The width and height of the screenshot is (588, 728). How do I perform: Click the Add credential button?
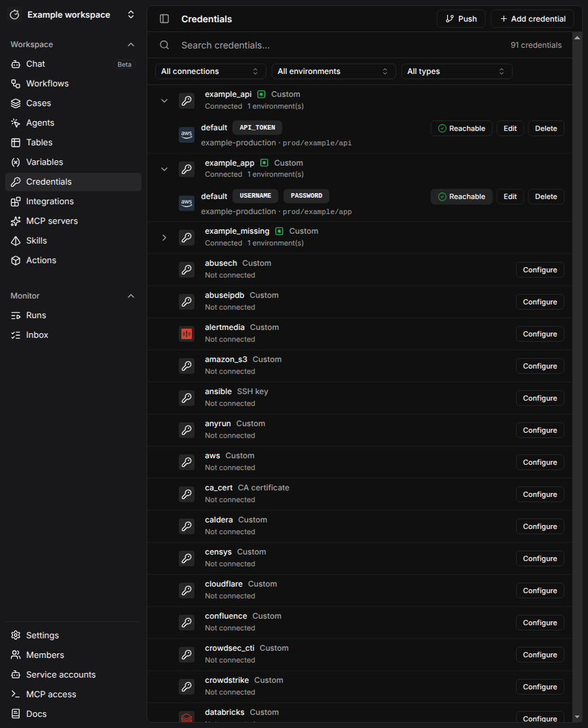(532, 18)
